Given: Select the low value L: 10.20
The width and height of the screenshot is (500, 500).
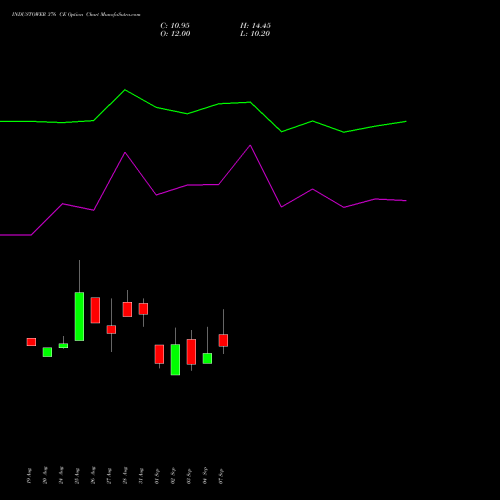Looking at the screenshot, I should click(255, 34).
